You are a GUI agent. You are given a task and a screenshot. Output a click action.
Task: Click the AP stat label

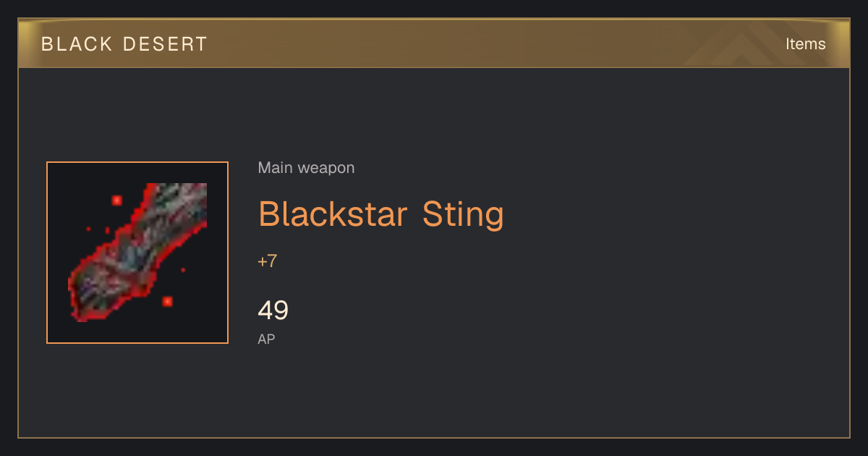266,339
